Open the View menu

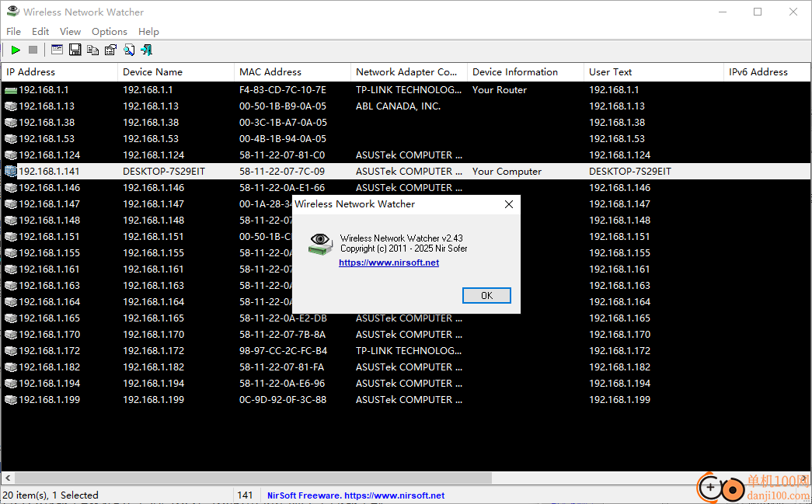(70, 32)
